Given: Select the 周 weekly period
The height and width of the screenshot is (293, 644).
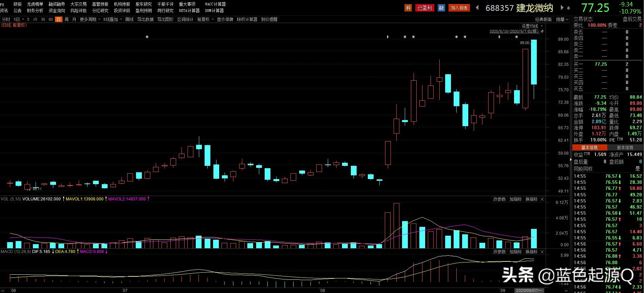Looking at the screenshot, I should 67,20.
